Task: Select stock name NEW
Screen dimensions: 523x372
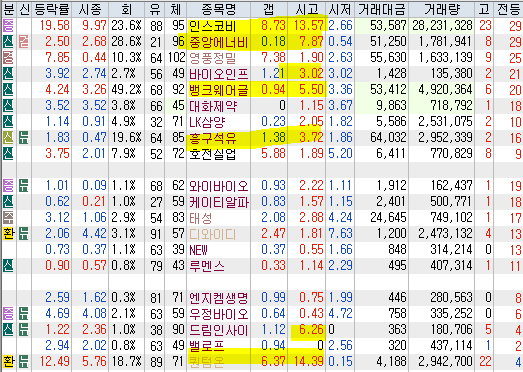Action: click(198, 250)
